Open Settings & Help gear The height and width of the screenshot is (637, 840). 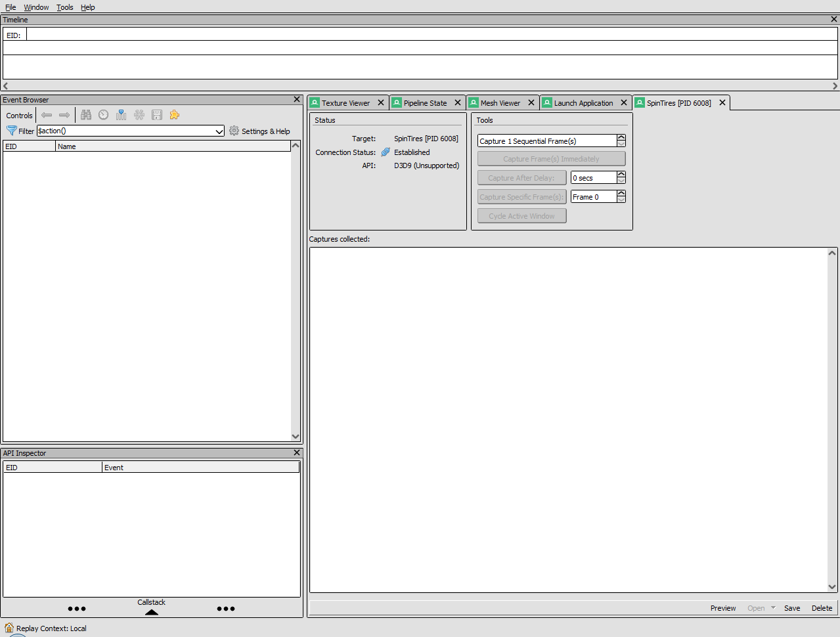234,131
